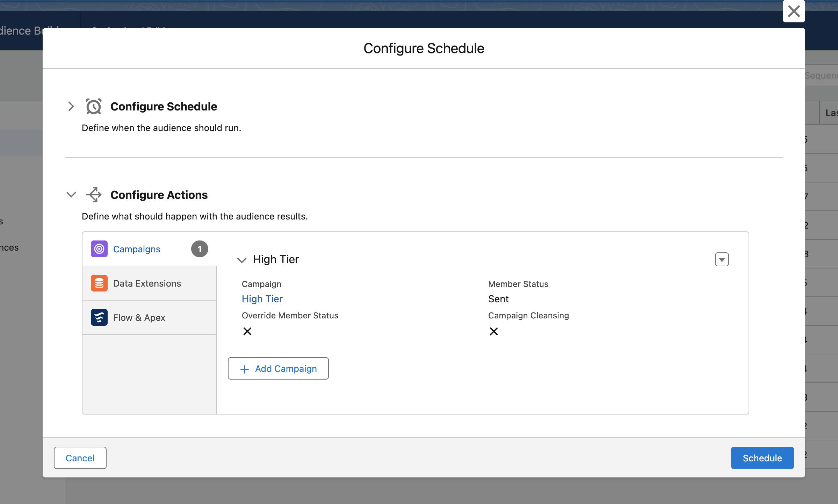Image resolution: width=838 pixels, height=504 pixels.
Task: Open the High Tier actions dropdown menu
Action: click(722, 259)
